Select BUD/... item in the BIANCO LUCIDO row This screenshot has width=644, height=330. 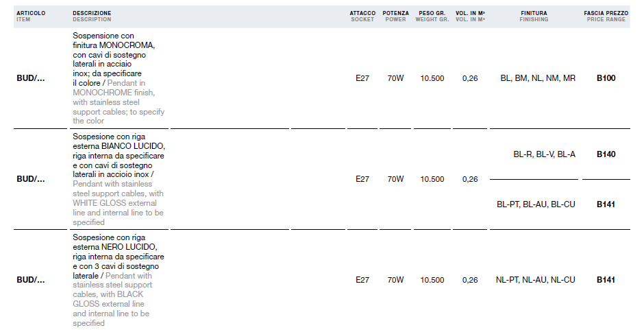31,179
